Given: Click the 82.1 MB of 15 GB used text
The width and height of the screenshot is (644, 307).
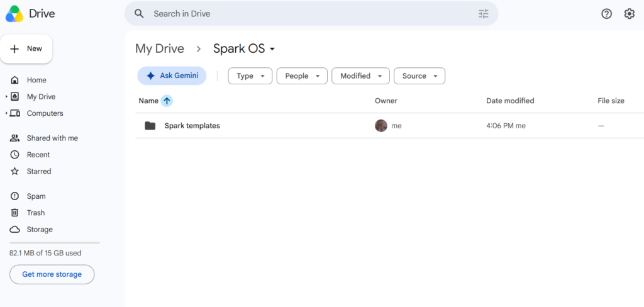Looking at the screenshot, I should pos(45,253).
